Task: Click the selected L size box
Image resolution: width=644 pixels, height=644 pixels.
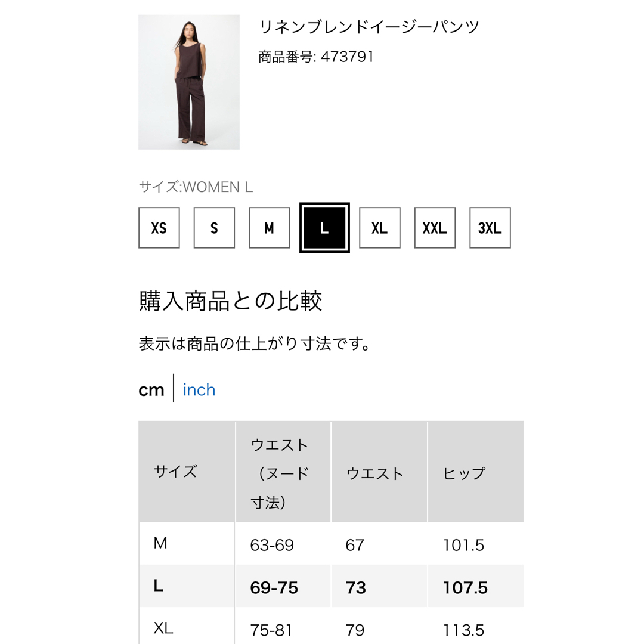Action: click(x=324, y=228)
